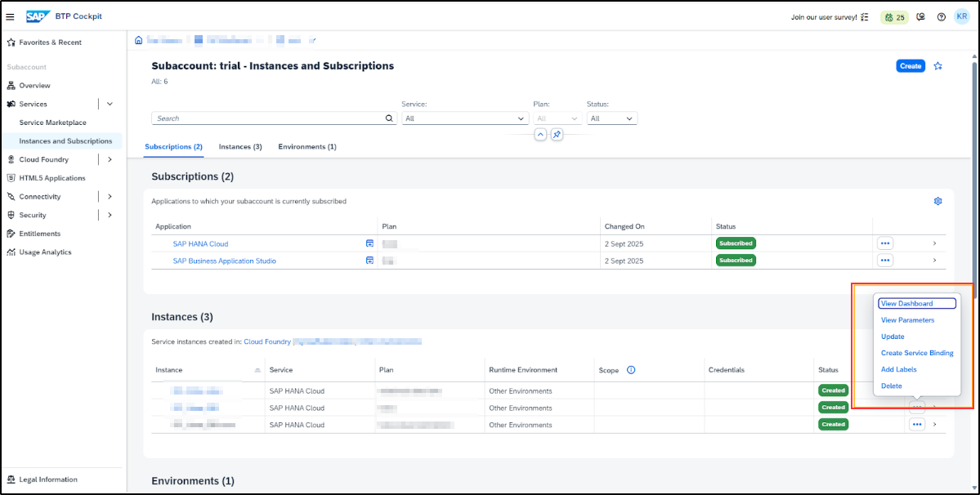The height and width of the screenshot is (495, 980).
Task: Click the Create button
Action: pyautogui.click(x=910, y=66)
